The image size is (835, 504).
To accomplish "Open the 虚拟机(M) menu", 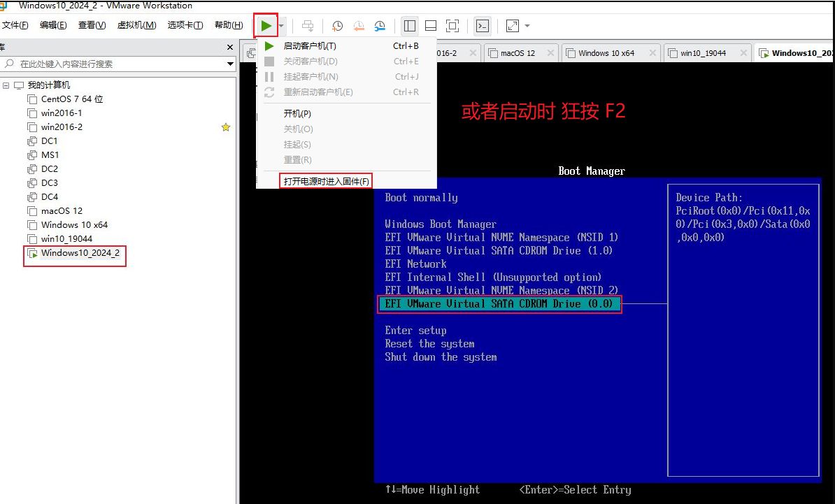I will (x=136, y=25).
